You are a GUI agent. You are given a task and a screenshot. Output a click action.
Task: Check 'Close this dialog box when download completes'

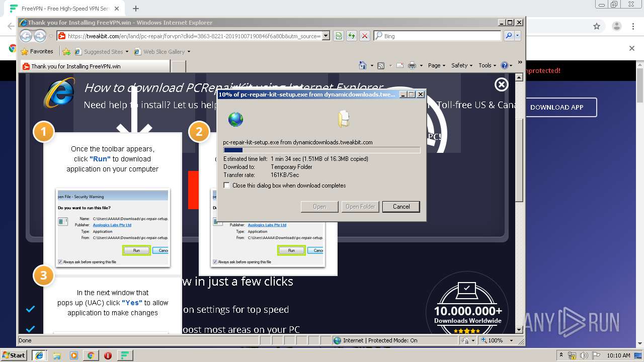click(x=227, y=186)
